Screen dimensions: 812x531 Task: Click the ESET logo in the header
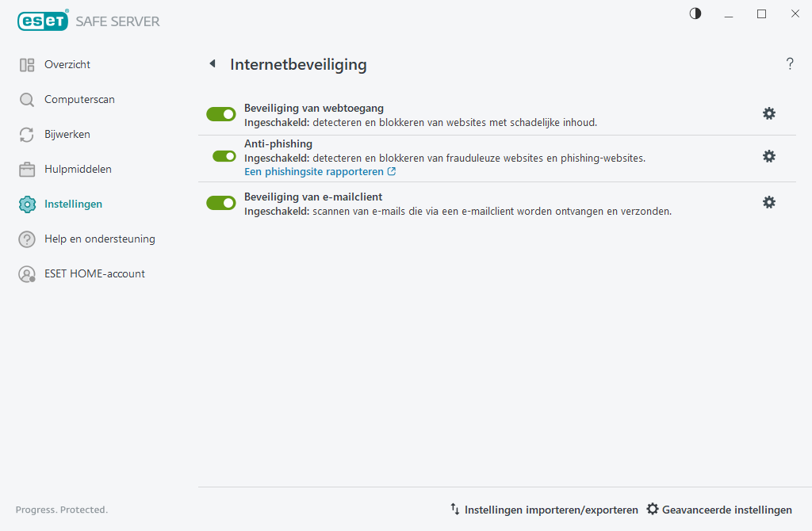point(41,21)
